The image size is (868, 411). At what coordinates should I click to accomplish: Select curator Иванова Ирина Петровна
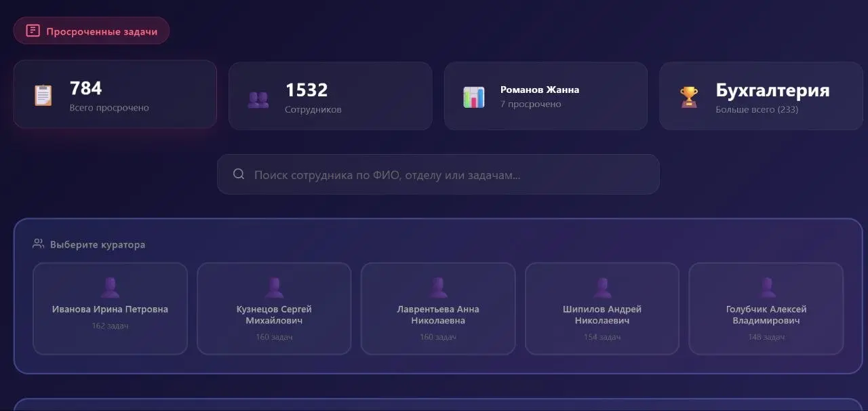pyautogui.click(x=110, y=309)
